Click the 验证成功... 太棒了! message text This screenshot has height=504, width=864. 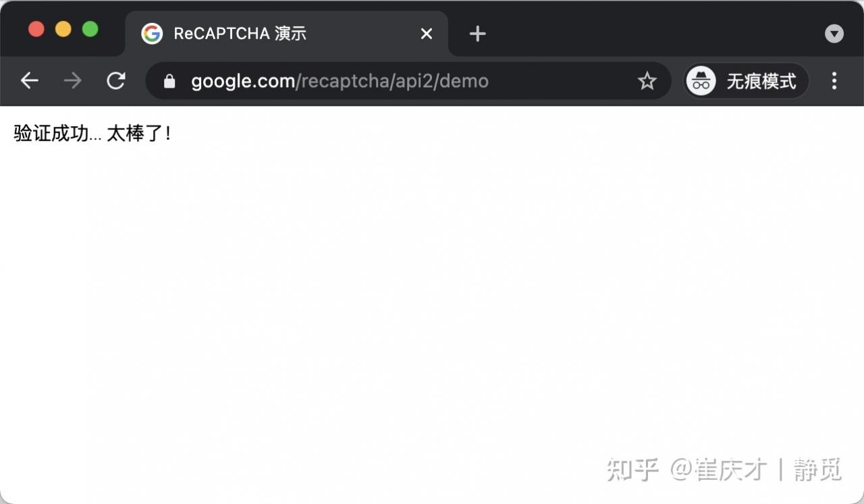pyautogui.click(x=93, y=134)
